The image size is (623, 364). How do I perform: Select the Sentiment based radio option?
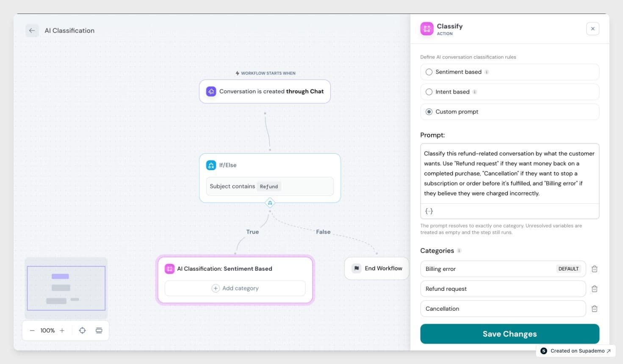429,72
